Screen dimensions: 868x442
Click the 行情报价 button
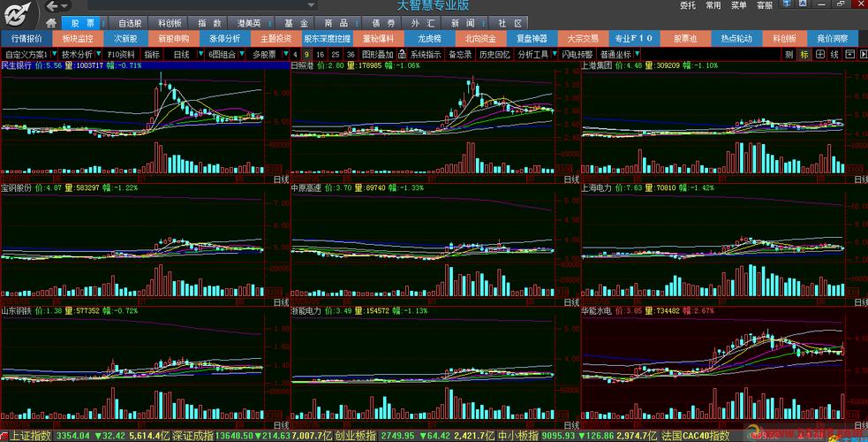tap(26, 39)
